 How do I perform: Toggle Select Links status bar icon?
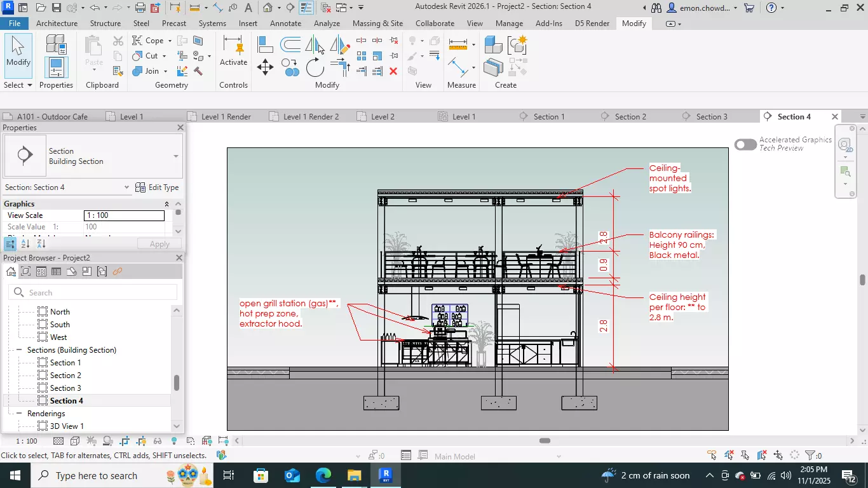coord(713,456)
